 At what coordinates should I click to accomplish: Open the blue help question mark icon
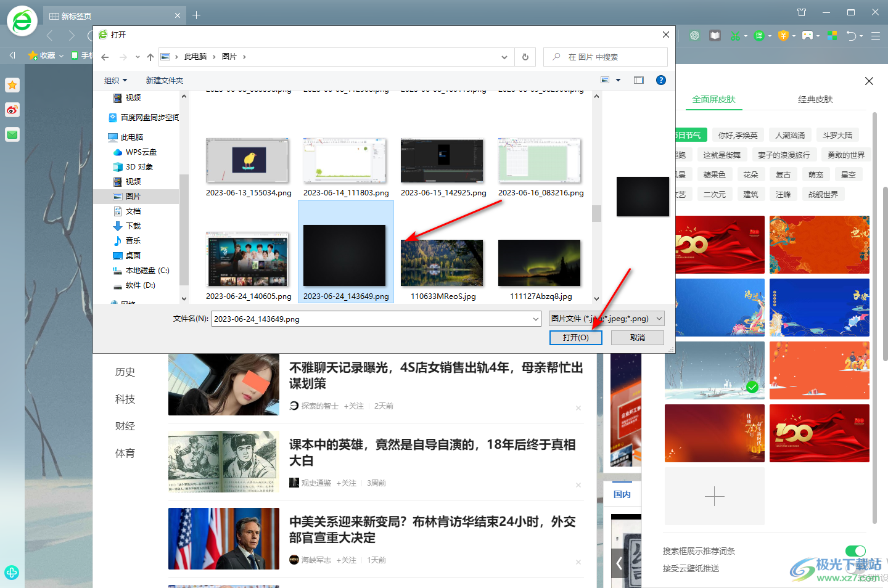pyautogui.click(x=661, y=80)
